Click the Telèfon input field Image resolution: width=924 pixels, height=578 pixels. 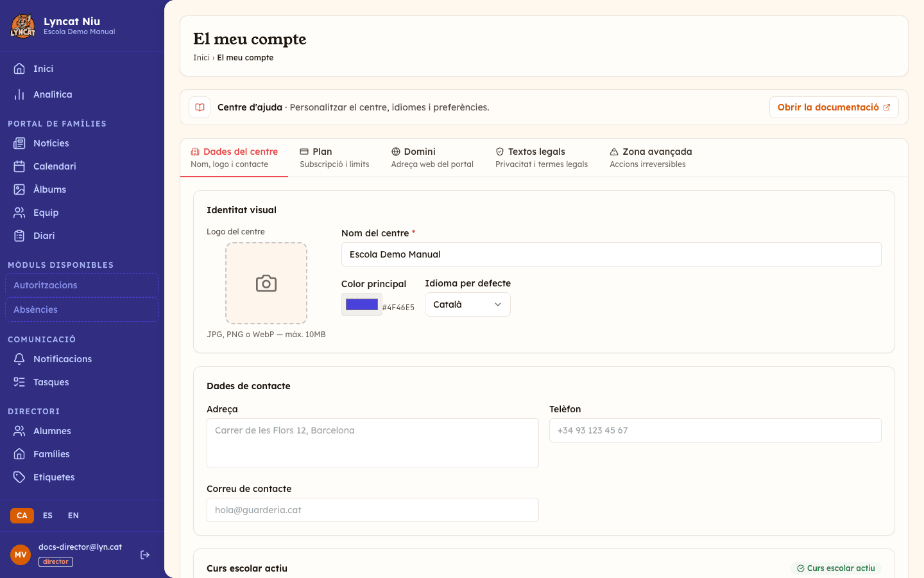[x=715, y=430]
